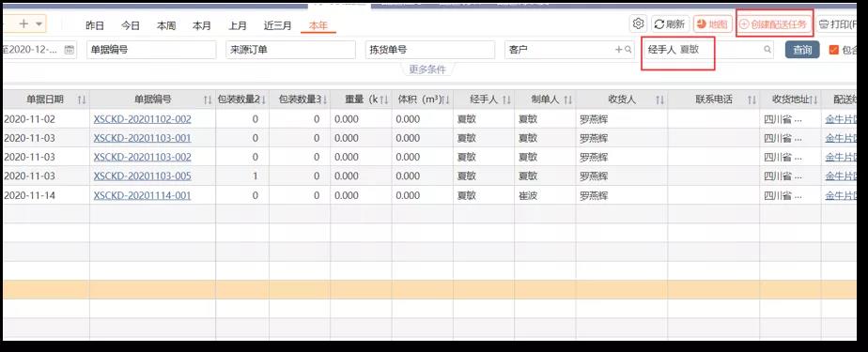This screenshot has width=868, height=352.
Task: Sort by 体积 column sort icon
Action: 445,99
